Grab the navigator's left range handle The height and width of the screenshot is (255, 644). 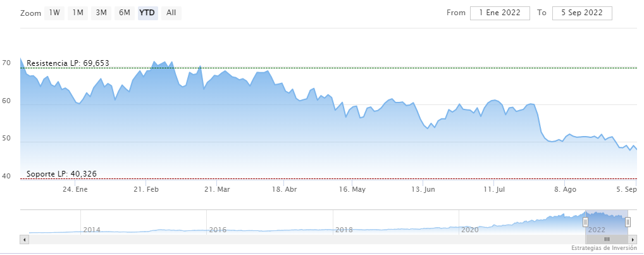click(586, 221)
